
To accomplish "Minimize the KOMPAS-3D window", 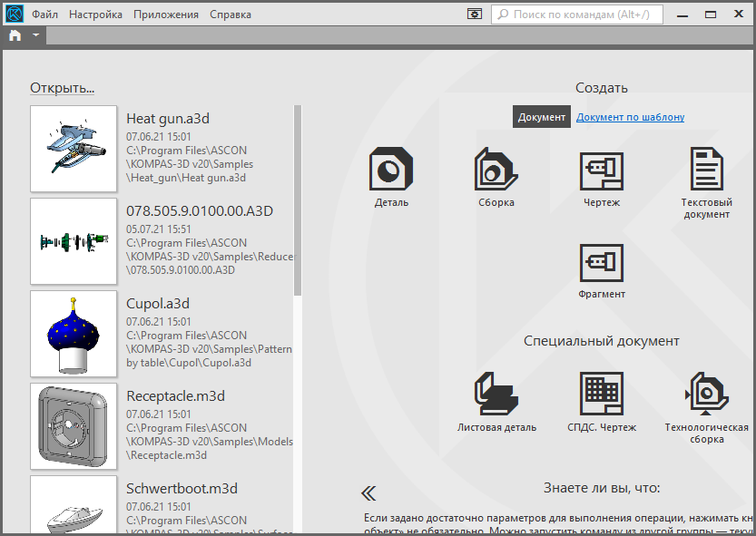I will pos(682,15).
